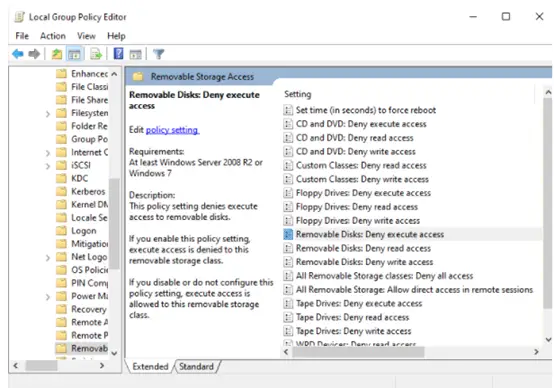Select CD and DVD: Deny read access

pyautogui.click(x=355, y=138)
